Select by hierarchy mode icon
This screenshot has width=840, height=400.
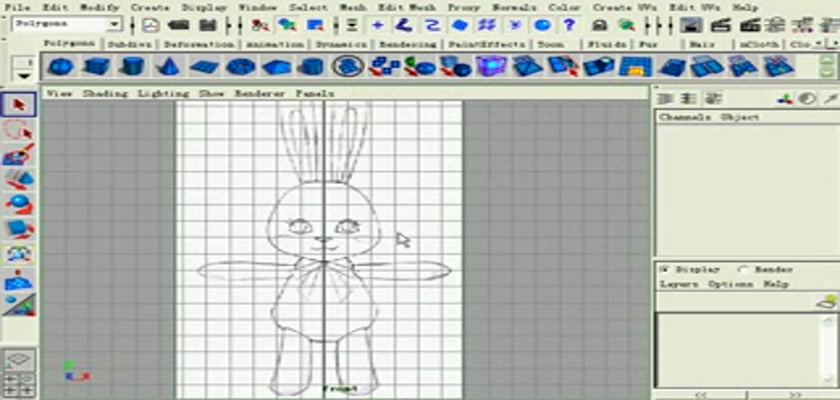coord(260,25)
